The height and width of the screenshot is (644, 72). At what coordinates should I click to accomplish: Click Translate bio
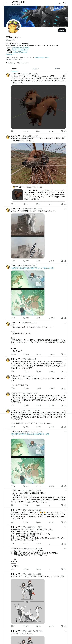[10, 54]
